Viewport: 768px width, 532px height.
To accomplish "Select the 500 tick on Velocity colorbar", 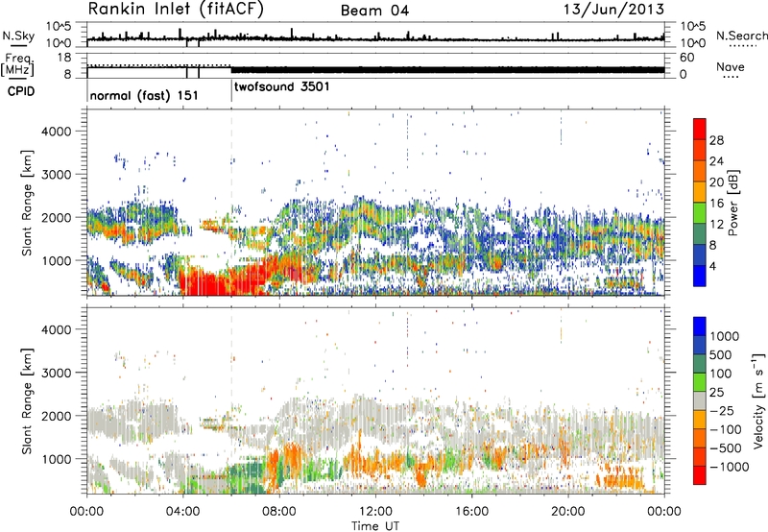I will tap(721, 354).
